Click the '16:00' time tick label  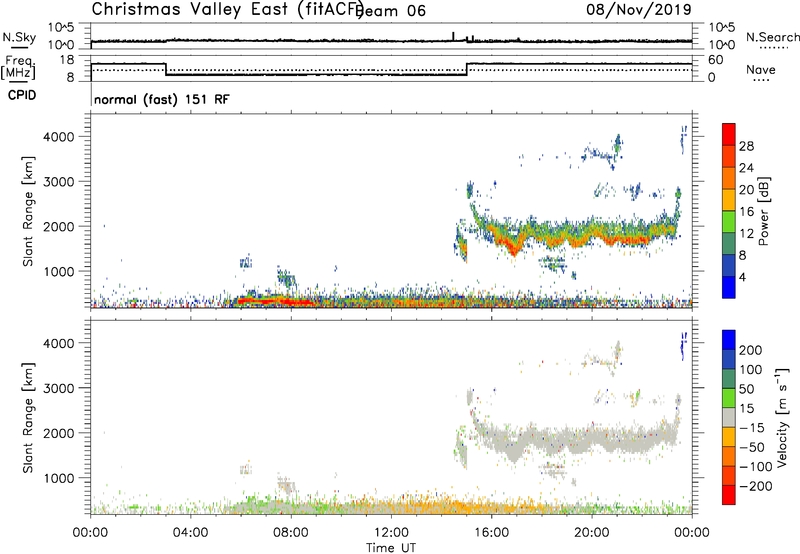click(x=491, y=533)
